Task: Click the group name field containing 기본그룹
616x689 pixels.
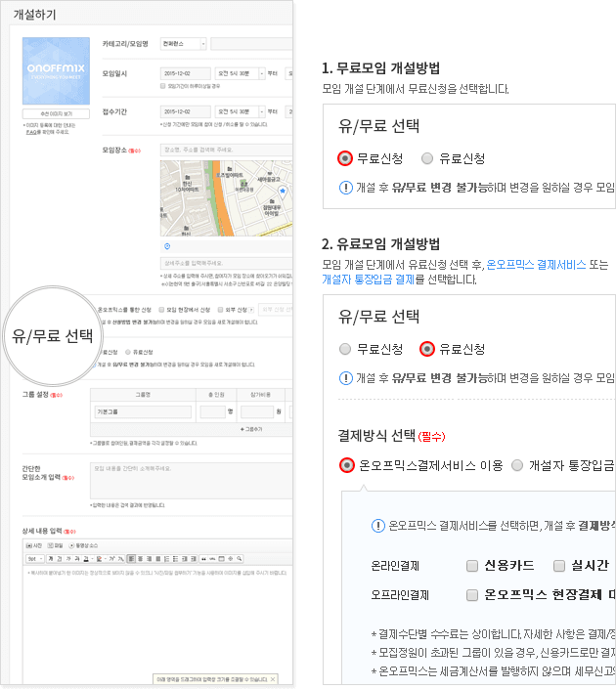Action: [x=143, y=411]
